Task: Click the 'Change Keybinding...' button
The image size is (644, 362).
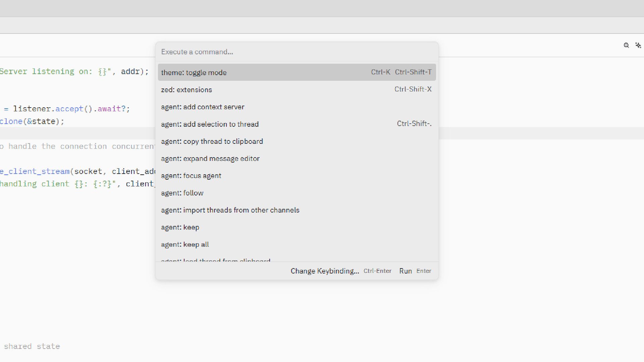Action: (x=341, y=271)
